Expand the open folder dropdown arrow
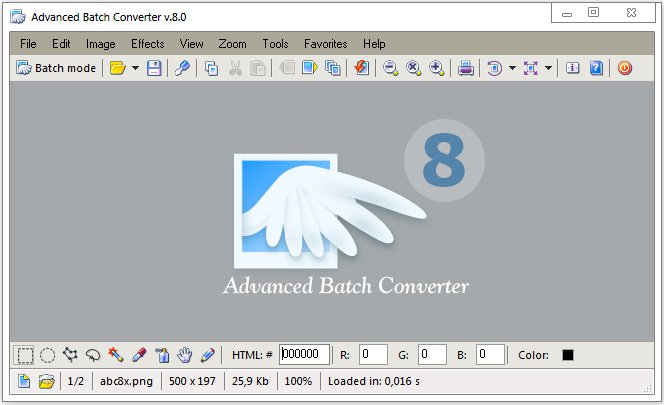Viewport: 664px width, 405px height. coord(136,68)
